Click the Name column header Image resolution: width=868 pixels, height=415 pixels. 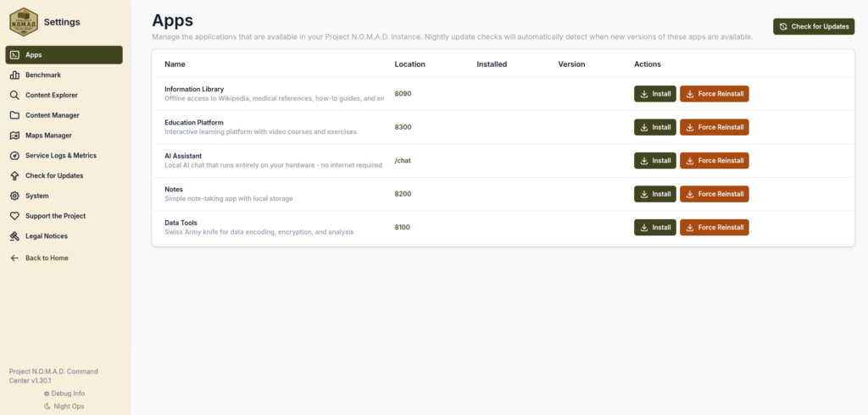pos(175,64)
